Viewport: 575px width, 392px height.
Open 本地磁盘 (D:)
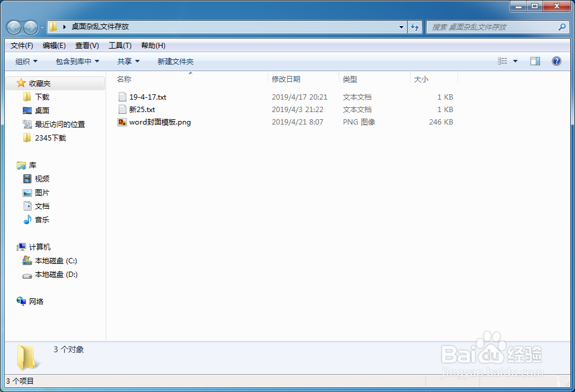point(56,275)
